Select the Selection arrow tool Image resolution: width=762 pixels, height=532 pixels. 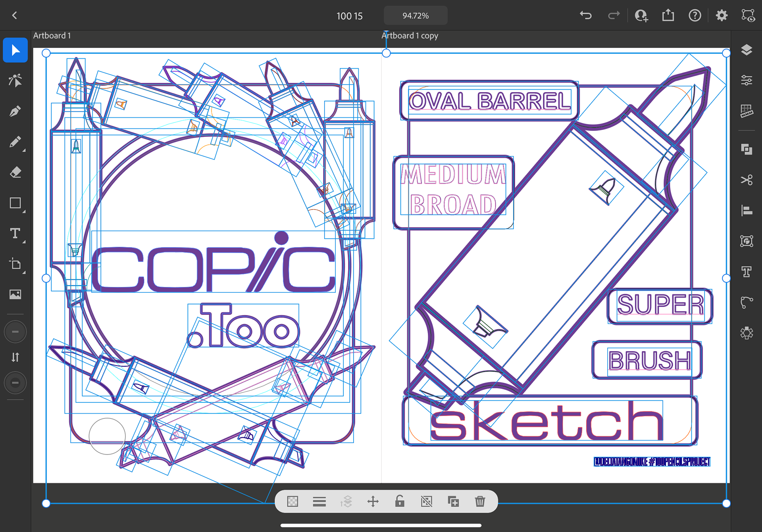[x=15, y=50]
